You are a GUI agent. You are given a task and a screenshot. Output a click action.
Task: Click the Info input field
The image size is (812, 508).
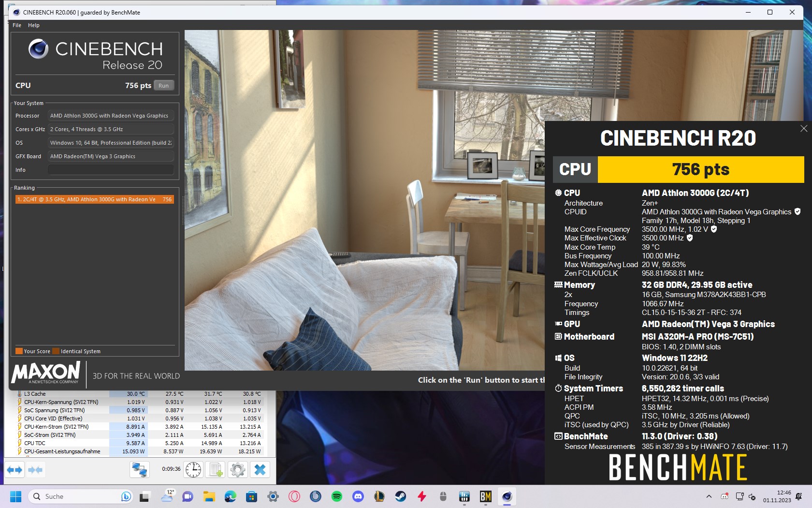[111, 170]
